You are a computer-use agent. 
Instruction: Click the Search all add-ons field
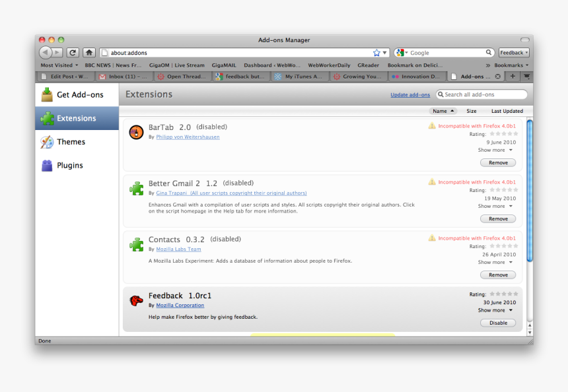point(481,94)
